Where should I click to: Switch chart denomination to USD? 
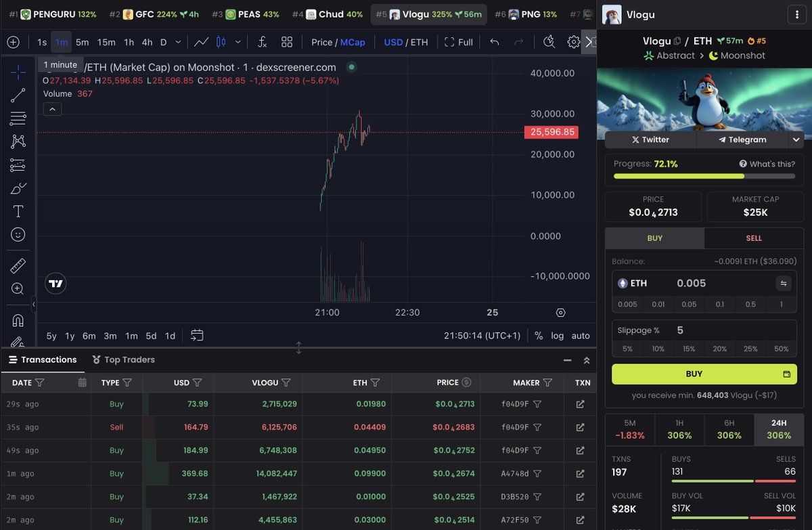click(393, 42)
